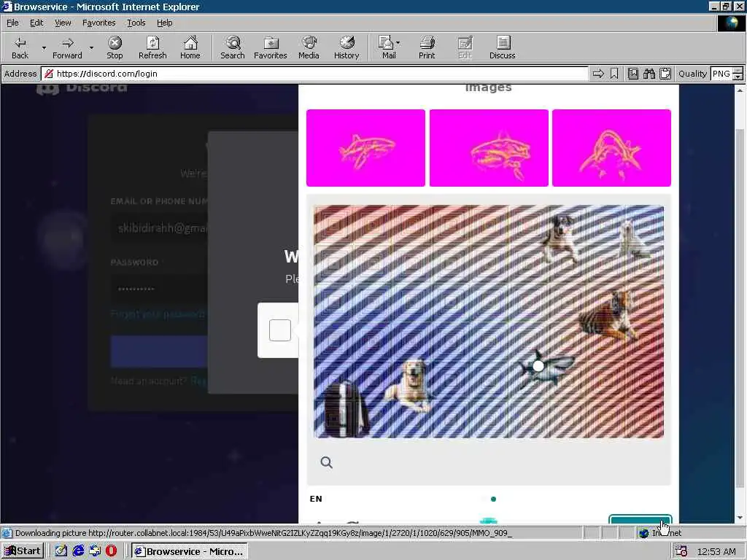747x560 pixels.
Task: Open the Search pane from the toolbar
Action: pyautogui.click(x=233, y=47)
